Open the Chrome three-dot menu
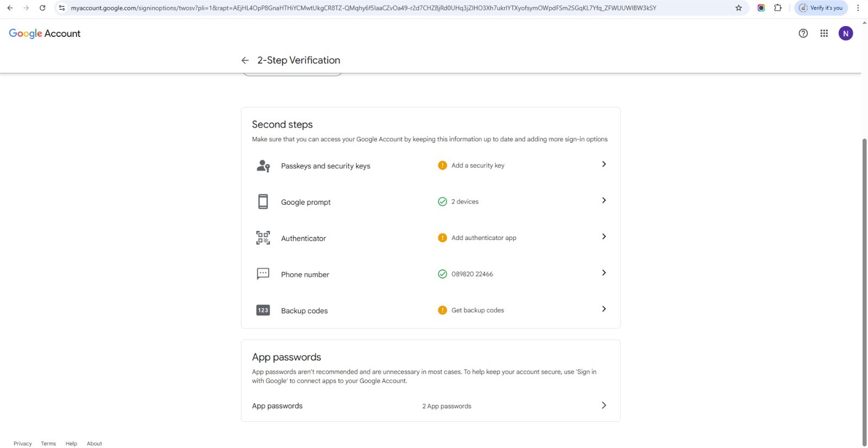This screenshot has height=448, width=868. [858, 8]
